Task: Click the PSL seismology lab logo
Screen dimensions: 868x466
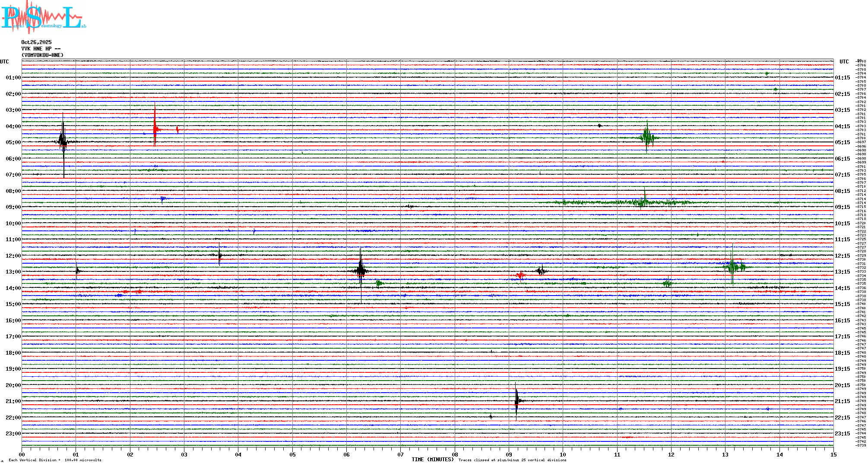Action: (x=43, y=17)
